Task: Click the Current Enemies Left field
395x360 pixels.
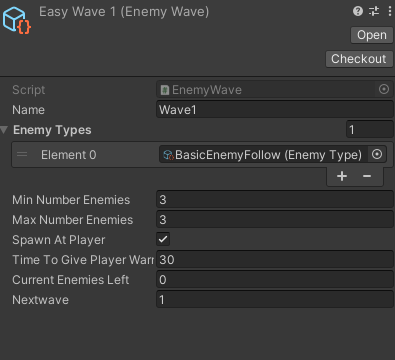Action: [275, 279]
